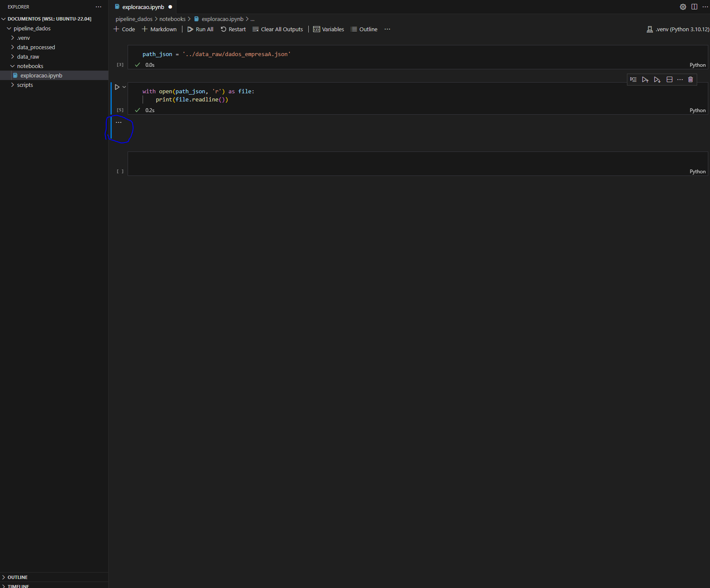Open notebook Outline
The height and width of the screenshot is (588, 710).
click(364, 29)
